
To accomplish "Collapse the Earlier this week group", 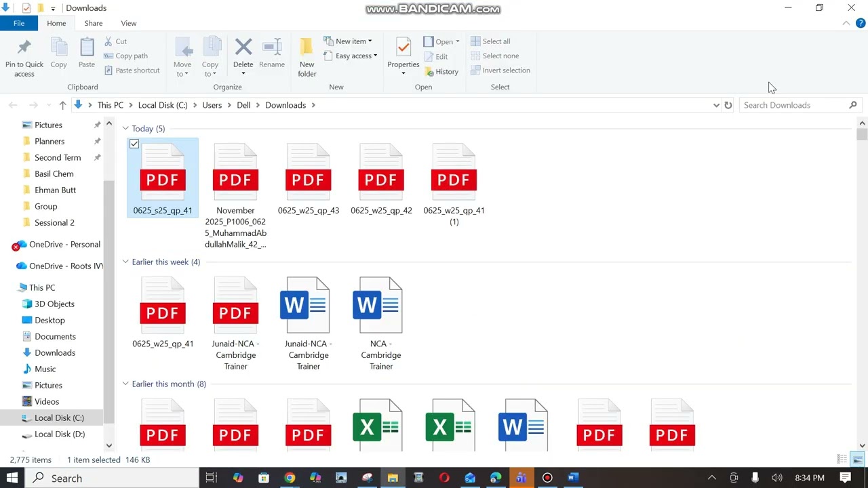I will [125, 262].
